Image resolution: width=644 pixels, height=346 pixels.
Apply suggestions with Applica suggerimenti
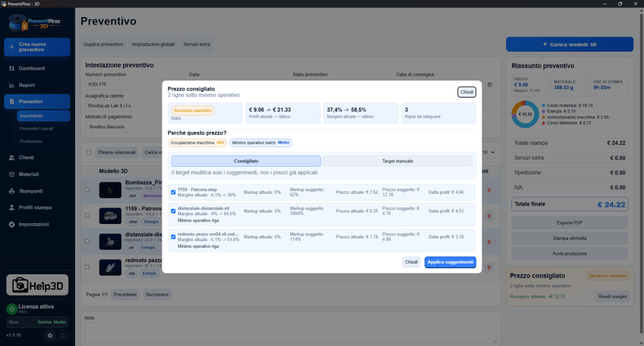450,262
